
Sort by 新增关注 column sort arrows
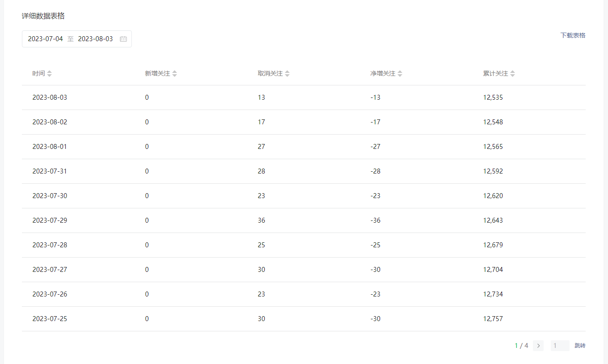tap(175, 74)
